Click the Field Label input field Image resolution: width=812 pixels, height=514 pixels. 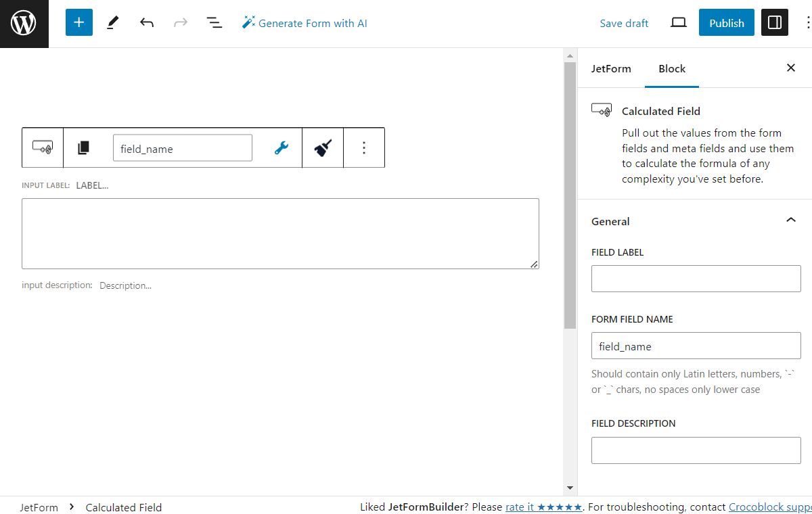(x=696, y=278)
